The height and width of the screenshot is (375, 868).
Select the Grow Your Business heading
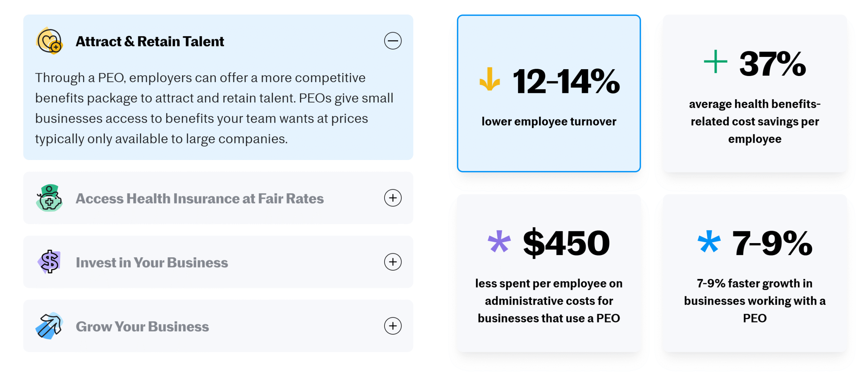click(142, 327)
